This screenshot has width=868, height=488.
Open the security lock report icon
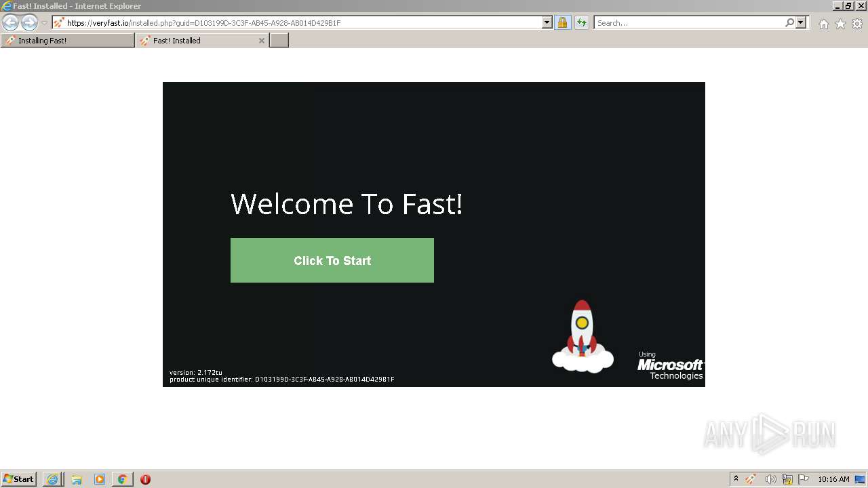pos(562,23)
